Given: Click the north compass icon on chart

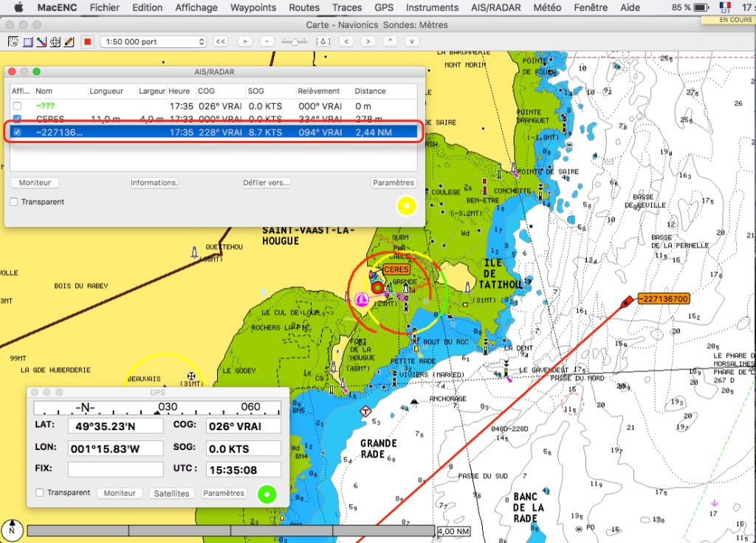Looking at the screenshot, I should [x=13, y=529].
